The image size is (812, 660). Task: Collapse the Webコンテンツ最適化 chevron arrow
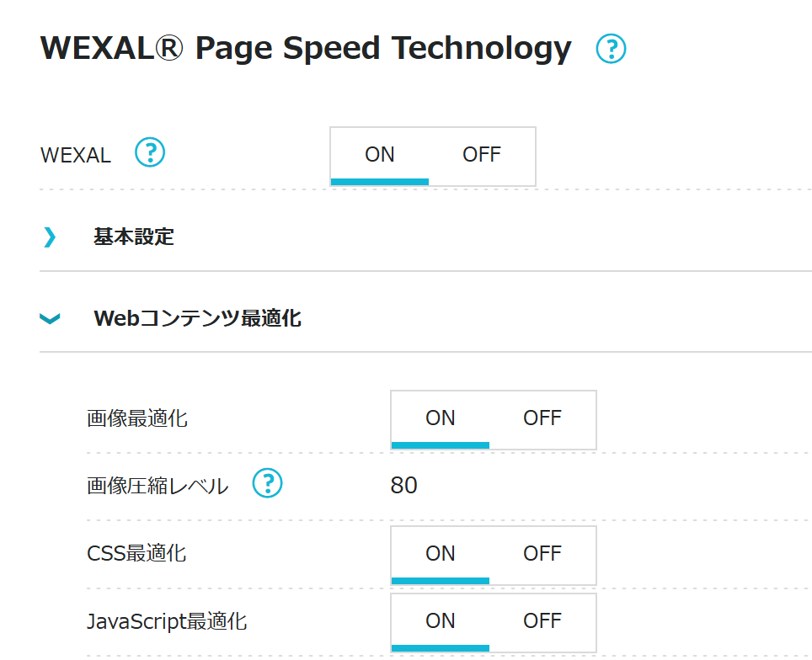pyautogui.click(x=50, y=318)
